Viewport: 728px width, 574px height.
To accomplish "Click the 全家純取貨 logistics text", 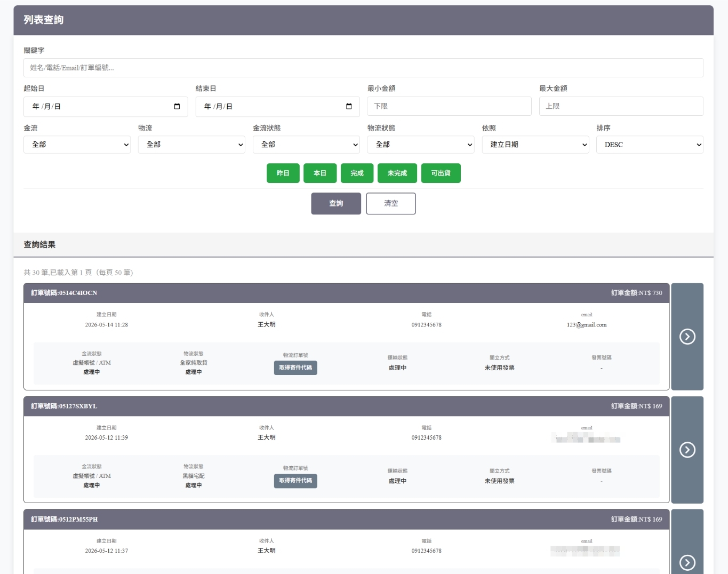I will 194,363.
